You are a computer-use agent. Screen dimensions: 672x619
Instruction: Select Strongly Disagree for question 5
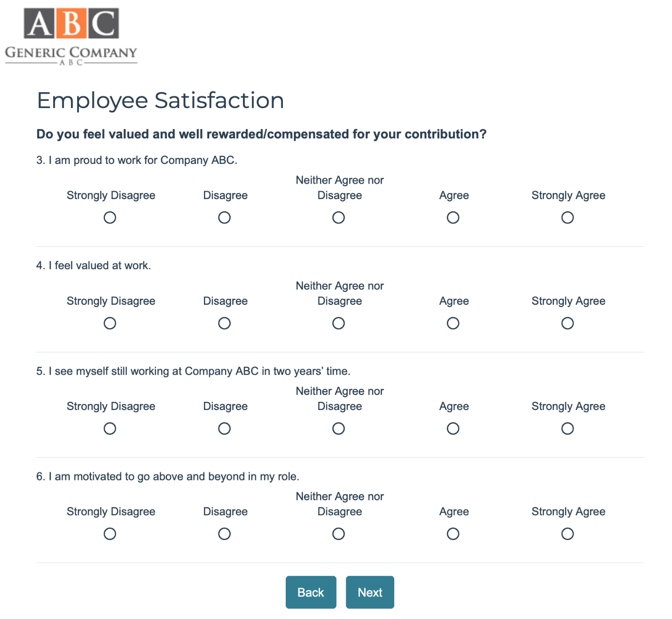coord(110,428)
